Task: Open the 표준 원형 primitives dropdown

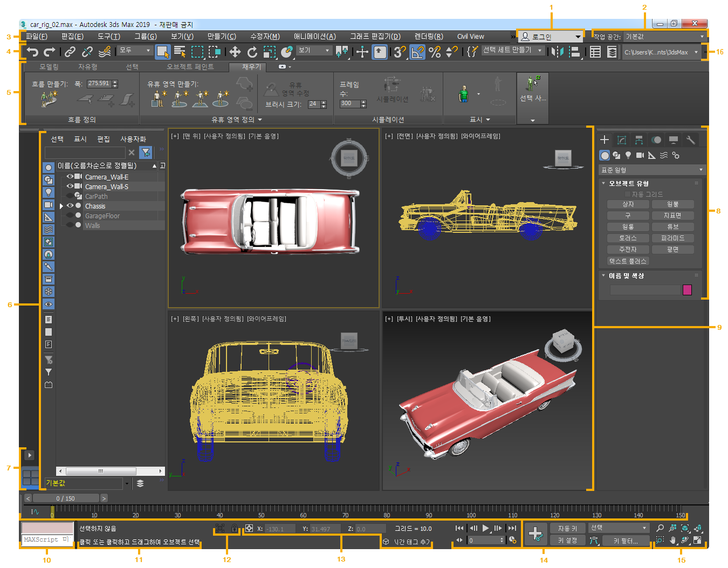Action: pyautogui.click(x=651, y=170)
